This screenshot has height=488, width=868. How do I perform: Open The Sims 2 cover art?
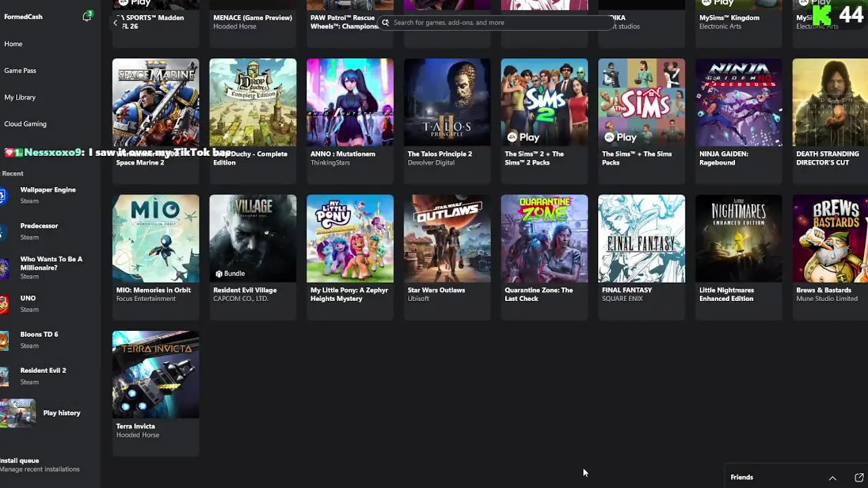pyautogui.click(x=545, y=102)
